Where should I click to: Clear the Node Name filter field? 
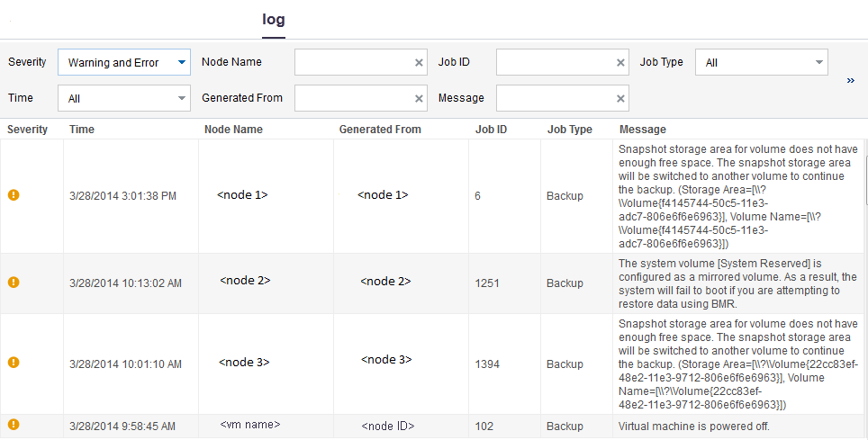(419, 63)
